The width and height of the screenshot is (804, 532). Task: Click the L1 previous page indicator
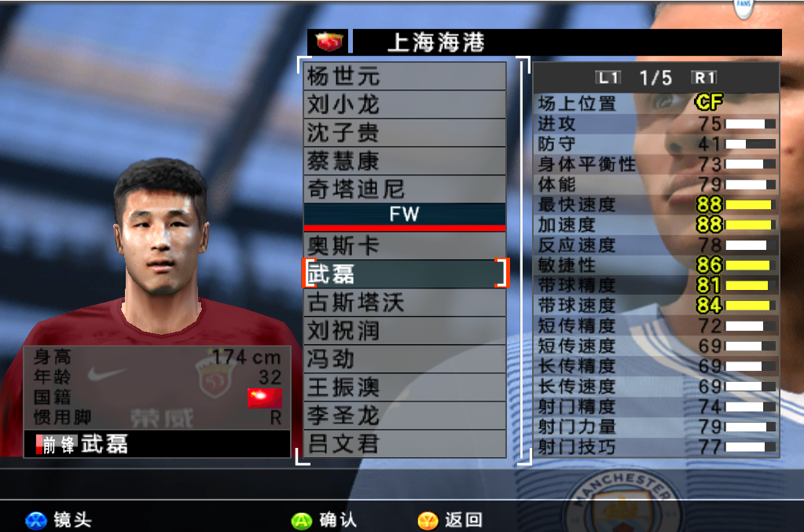608,78
